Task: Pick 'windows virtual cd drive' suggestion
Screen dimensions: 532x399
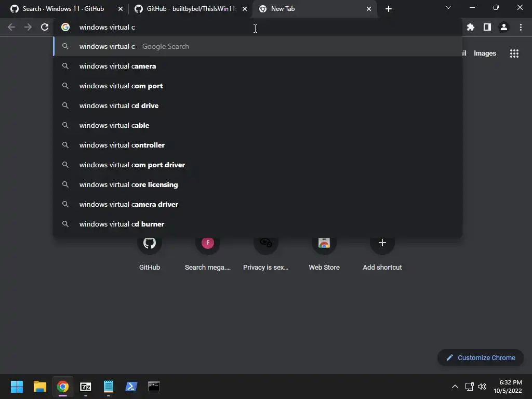Action: tap(258, 105)
